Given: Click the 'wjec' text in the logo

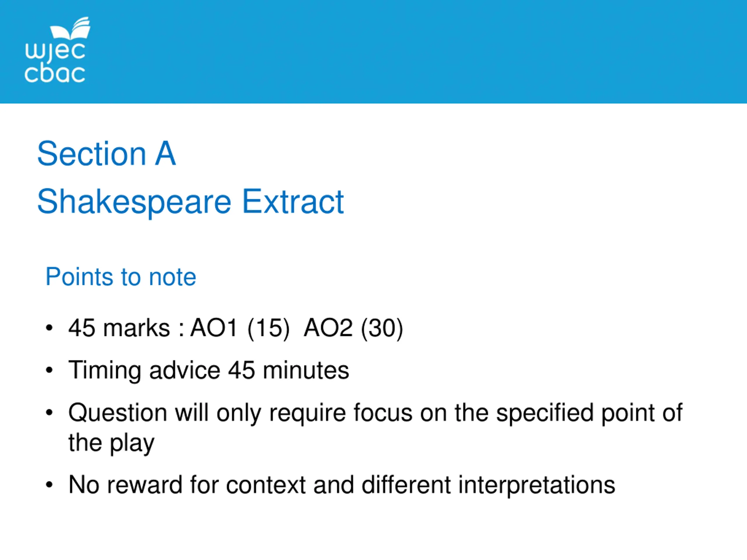Looking at the screenshot, I should click(55, 52).
